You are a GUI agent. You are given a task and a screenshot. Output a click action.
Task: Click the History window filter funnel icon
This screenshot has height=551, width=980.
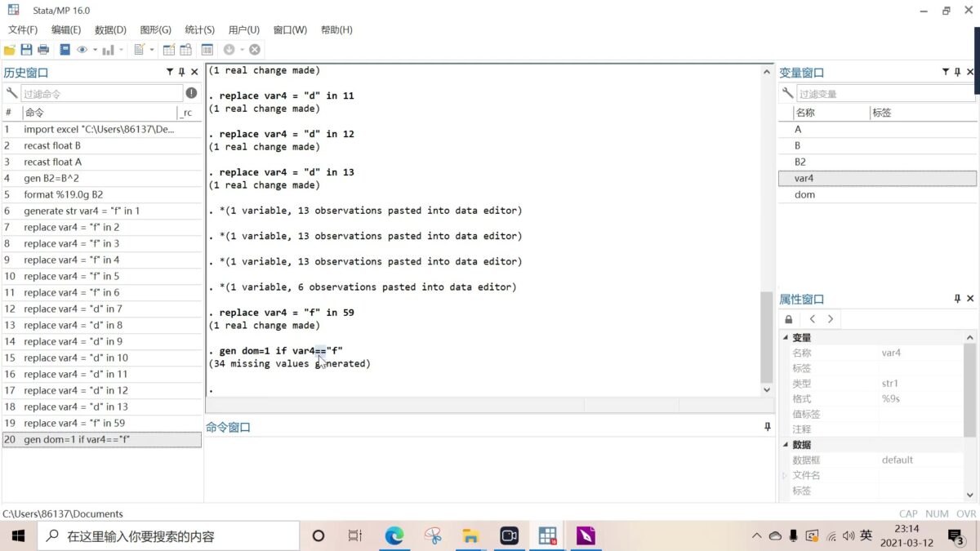(170, 72)
